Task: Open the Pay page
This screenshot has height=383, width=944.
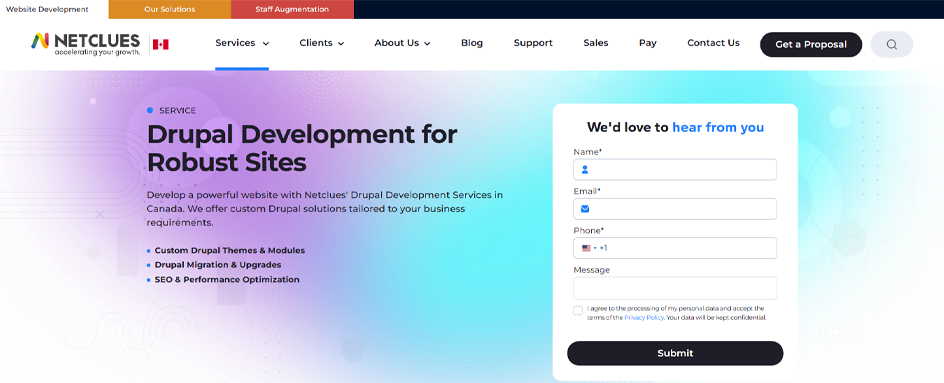Action: pos(648,43)
